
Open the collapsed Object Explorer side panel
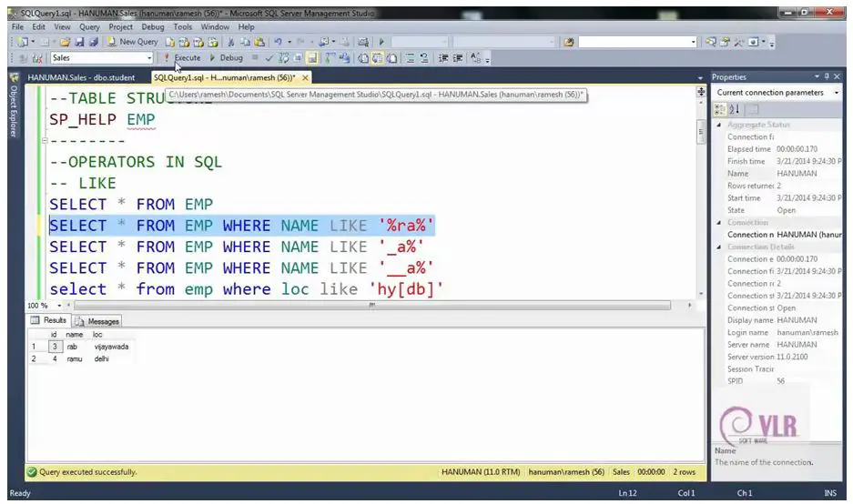coord(14,106)
